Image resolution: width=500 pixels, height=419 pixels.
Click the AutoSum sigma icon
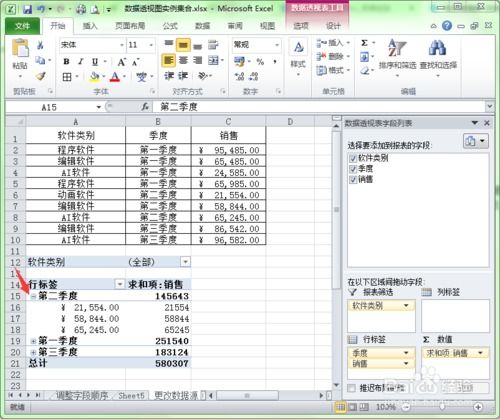coord(364,43)
